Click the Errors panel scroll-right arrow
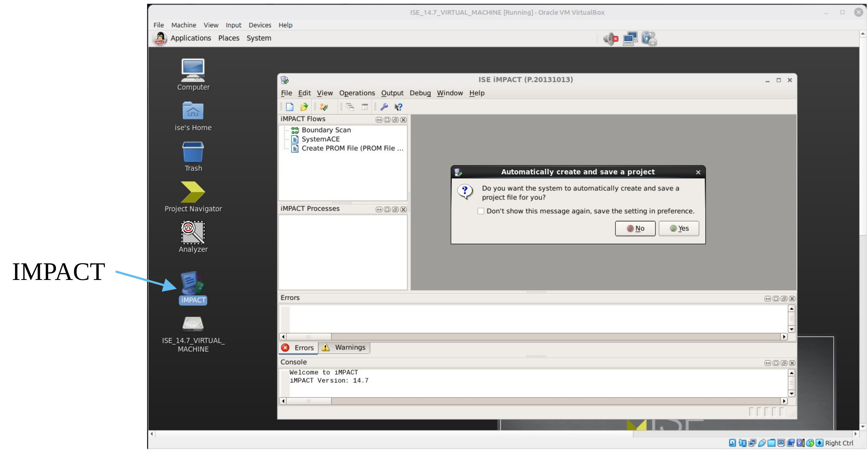868x450 pixels. (784, 337)
